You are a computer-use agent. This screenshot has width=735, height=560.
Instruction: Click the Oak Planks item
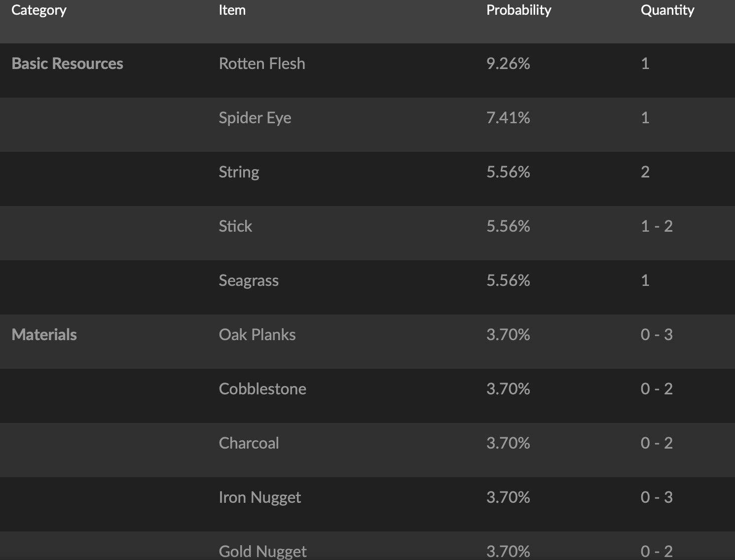point(257,335)
